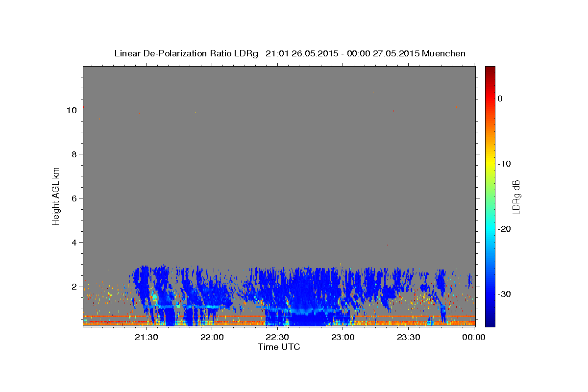Click the 22:30 time tick label
The image size is (588, 392).
[x=277, y=337]
